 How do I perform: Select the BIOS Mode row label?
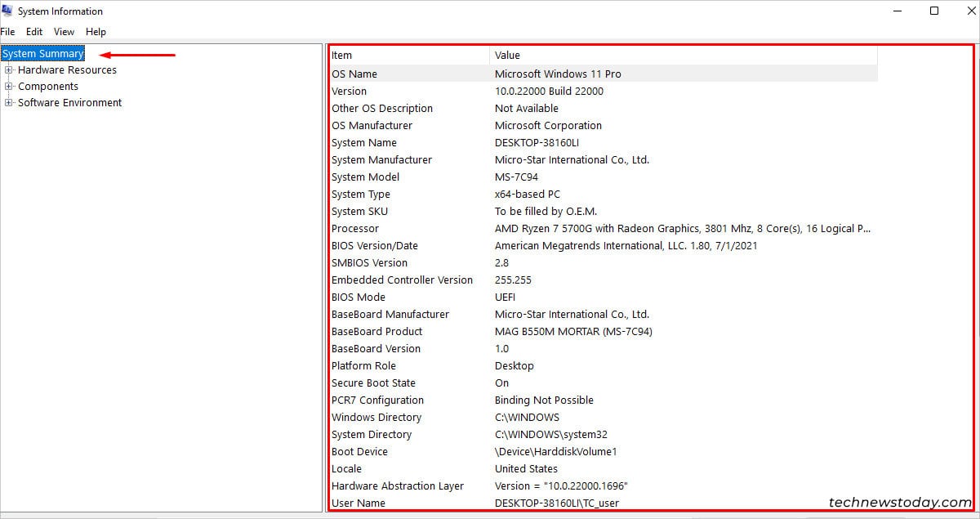coord(358,297)
